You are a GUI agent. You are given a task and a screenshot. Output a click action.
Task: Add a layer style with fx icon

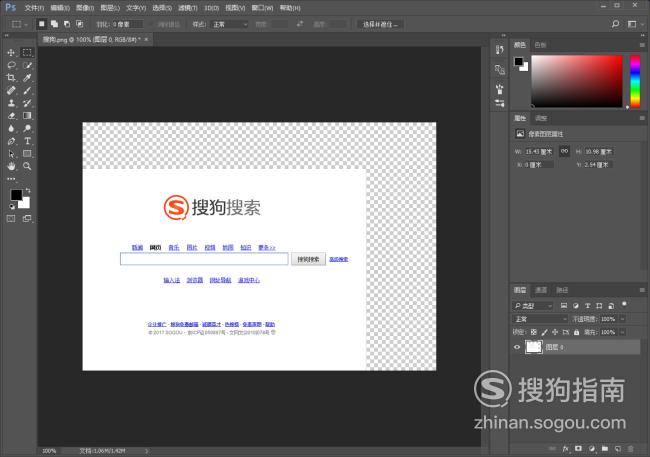click(x=565, y=449)
